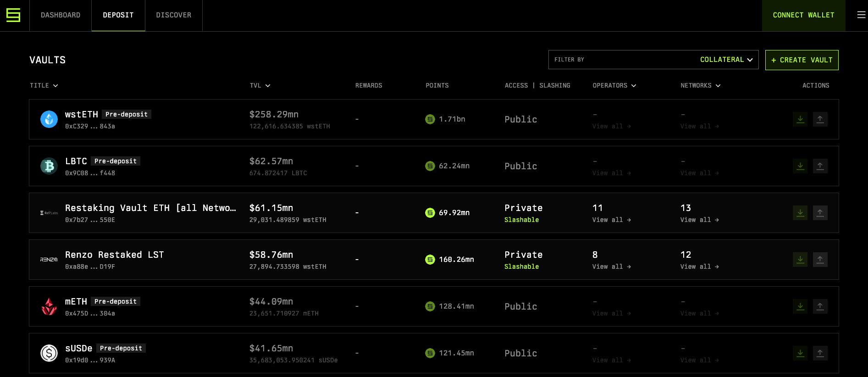Open the hamburger menu icon
Screen dimensions: 868x377
(861, 15)
